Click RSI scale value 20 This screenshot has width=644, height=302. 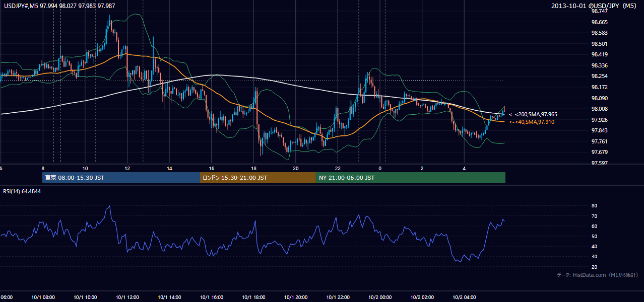click(594, 267)
